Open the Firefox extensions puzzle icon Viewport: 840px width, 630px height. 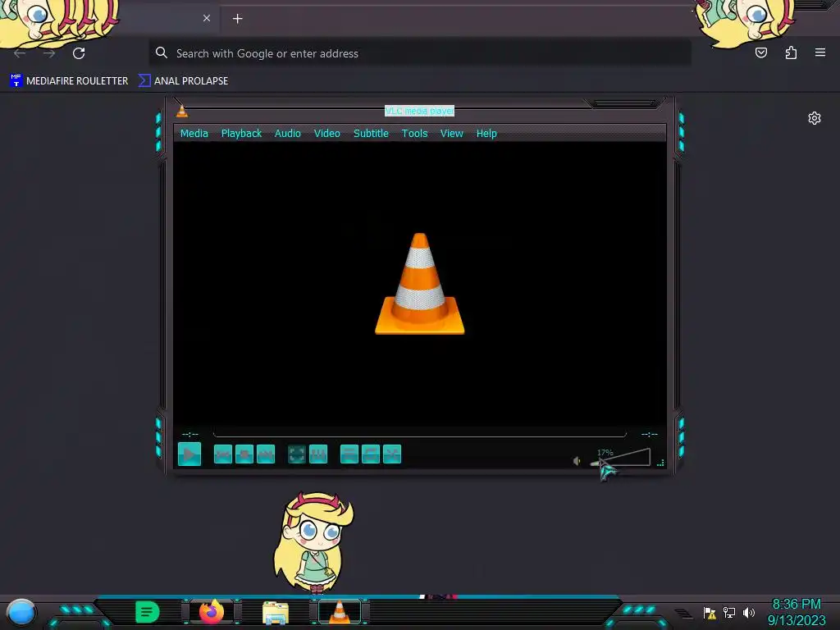click(x=791, y=52)
